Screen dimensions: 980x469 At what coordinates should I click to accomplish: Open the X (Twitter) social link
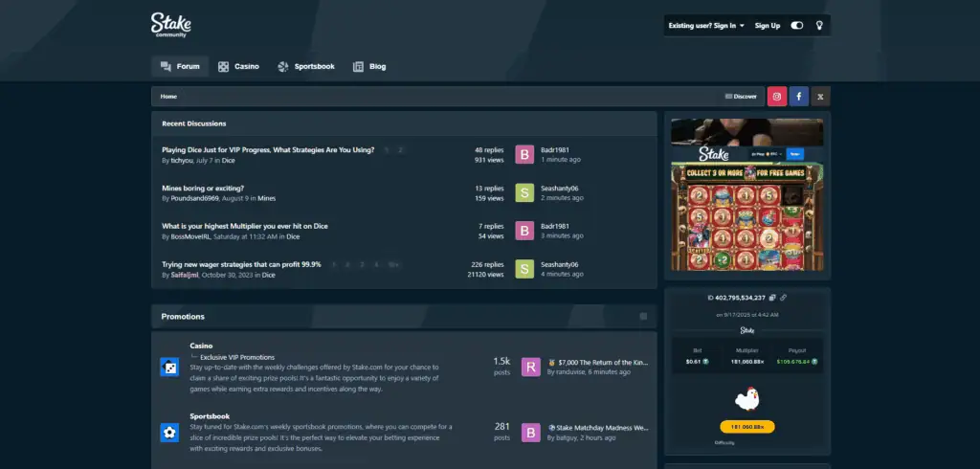821,96
